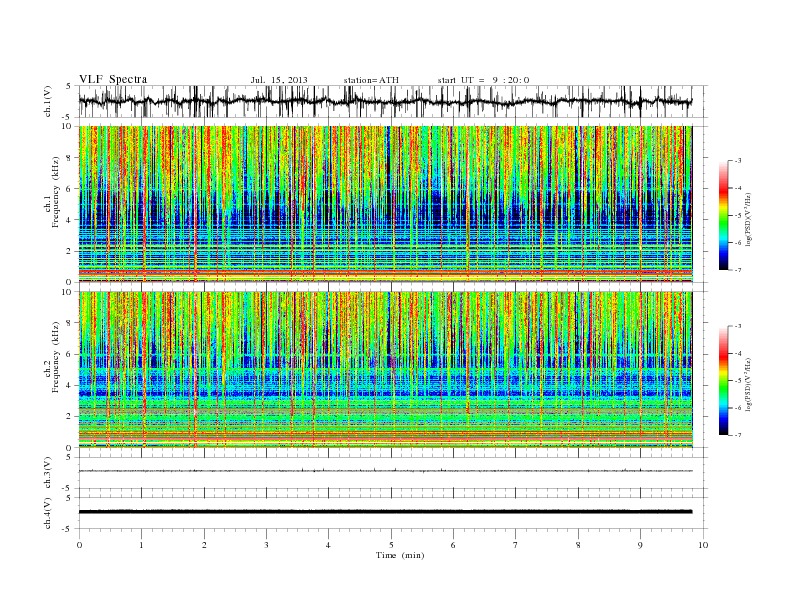792x612 pixels.
Task: Click the upper PSD color scale bar
Action: [x=723, y=215]
